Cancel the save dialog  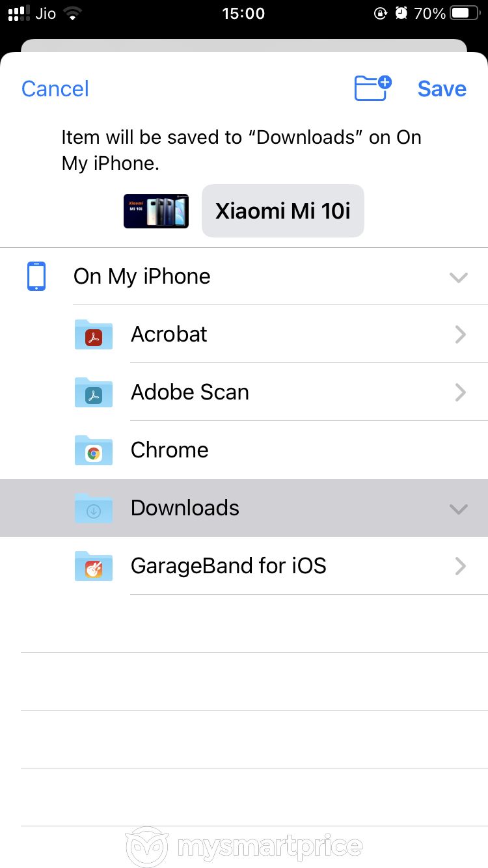click(x=55, y=88)
